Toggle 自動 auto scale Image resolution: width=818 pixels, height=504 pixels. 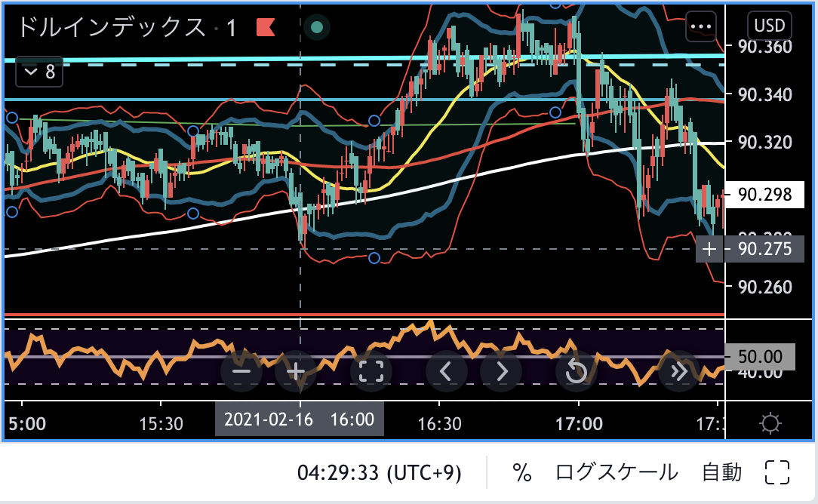722,473
